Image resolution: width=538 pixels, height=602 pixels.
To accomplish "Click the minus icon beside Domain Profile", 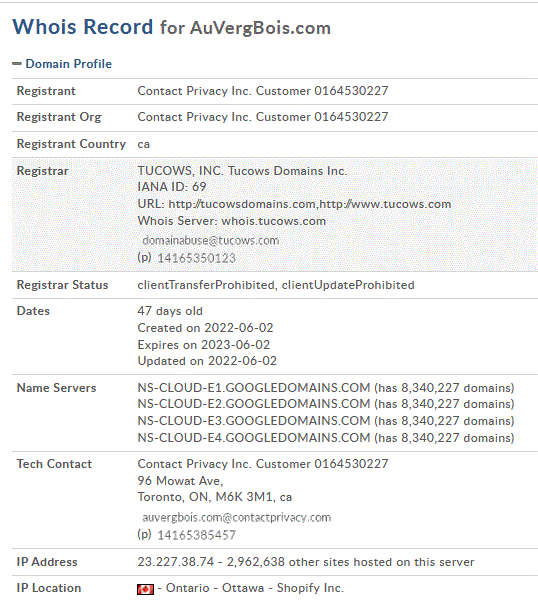I will 17,64.
